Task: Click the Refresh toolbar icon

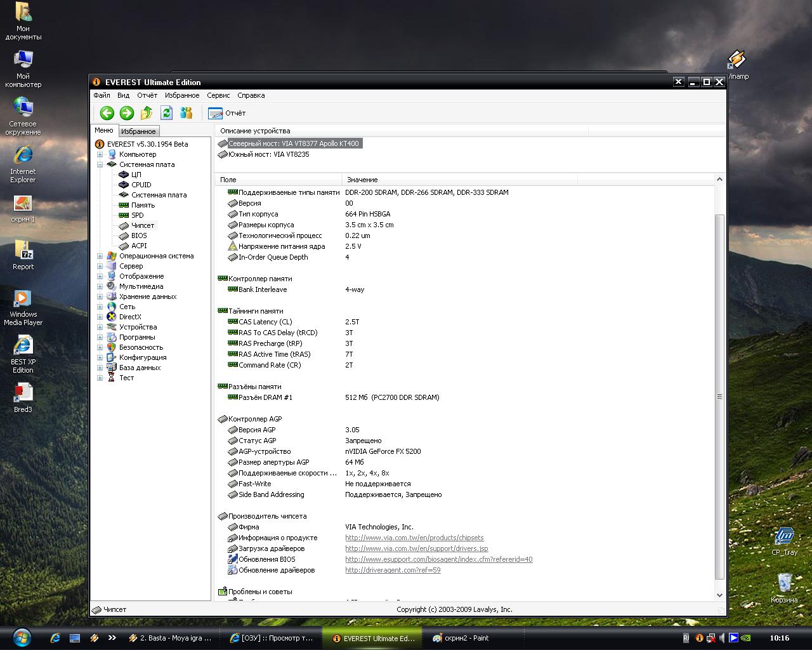Action: point(166,113)
